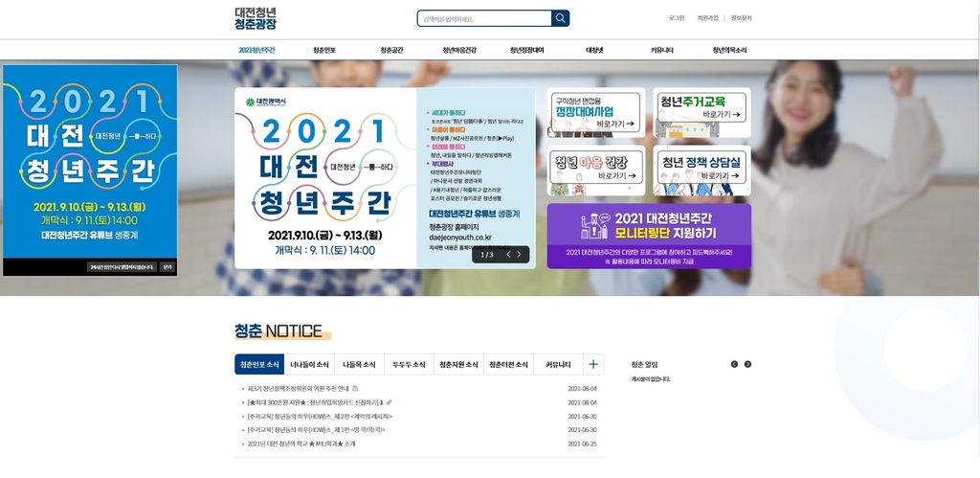The image size is (980, 478).
Task: Open the 대전청년 청춘광장 logo home
Action: (x=256, y=18)
